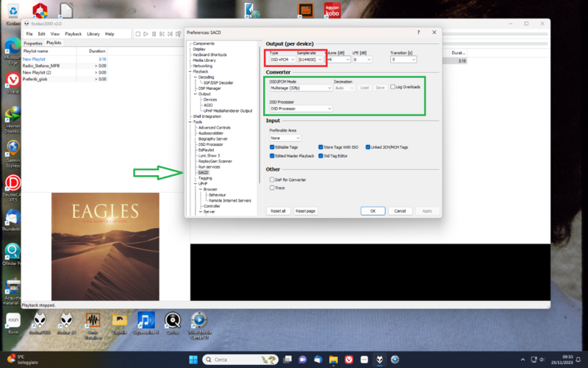Click the OK button in Preferences
Screen dimensions: 588x368
[x=373, y=211]
